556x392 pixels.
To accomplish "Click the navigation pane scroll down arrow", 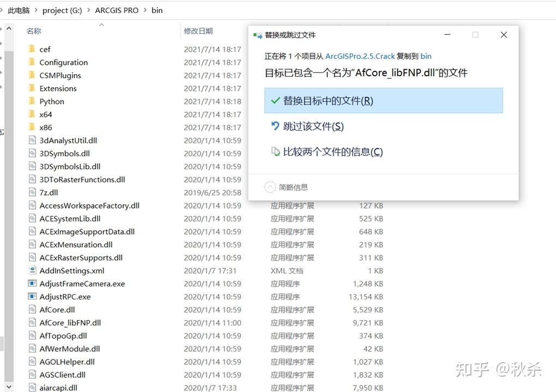I will tap(9, 387).
